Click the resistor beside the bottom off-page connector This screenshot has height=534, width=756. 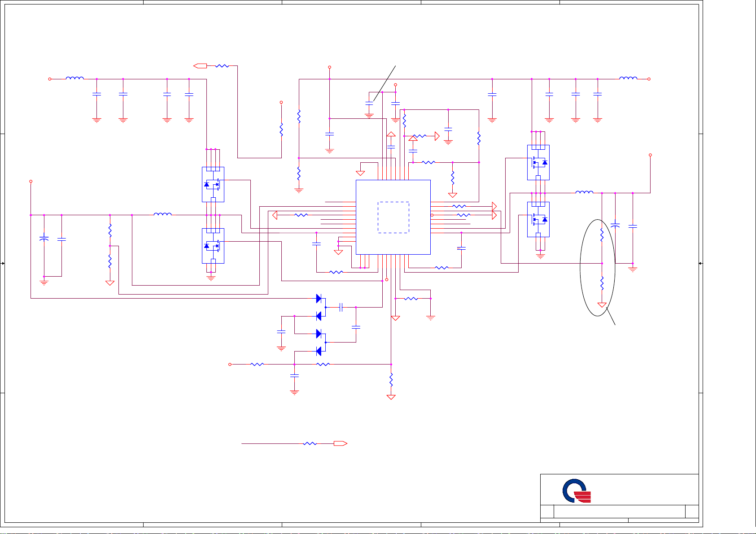310,443
